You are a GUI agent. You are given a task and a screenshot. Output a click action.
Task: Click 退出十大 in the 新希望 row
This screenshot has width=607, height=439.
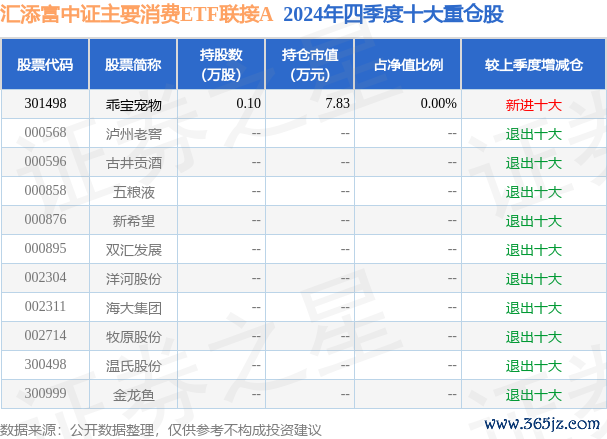click(533, 221)
